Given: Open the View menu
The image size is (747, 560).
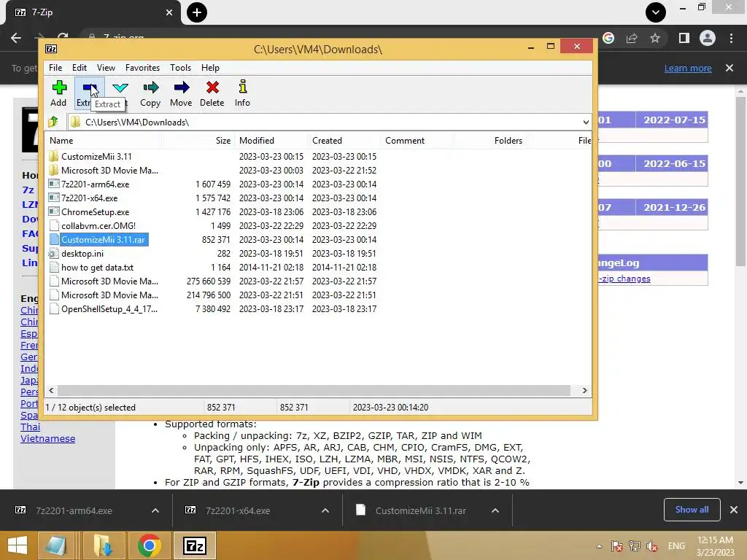Looking at the screenshot, I should click(106, 68).
